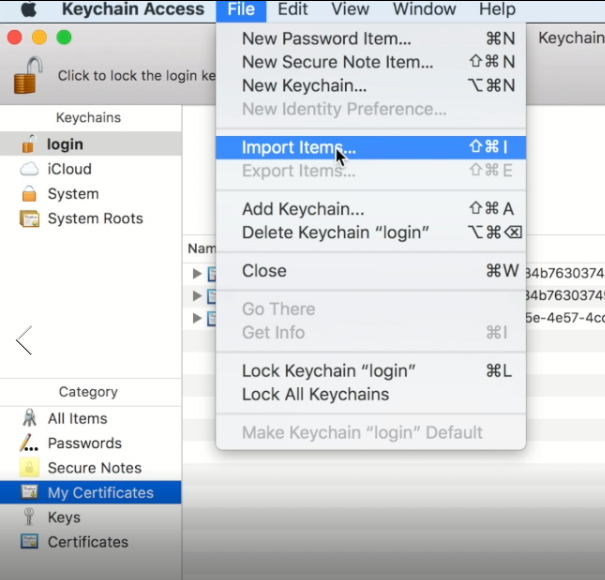
Task: Show the My Certificates category
Action: point(91,492)
